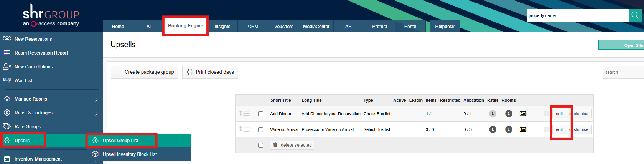The image size is (644, 164).
Task: Click the Allocation column header
Action: (474, 100)
